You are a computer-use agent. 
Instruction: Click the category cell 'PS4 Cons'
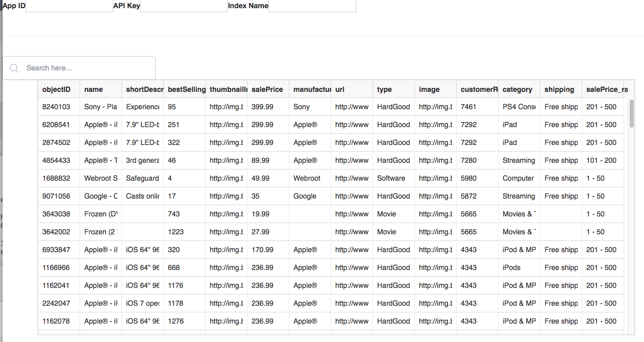(x=519, y=107)
